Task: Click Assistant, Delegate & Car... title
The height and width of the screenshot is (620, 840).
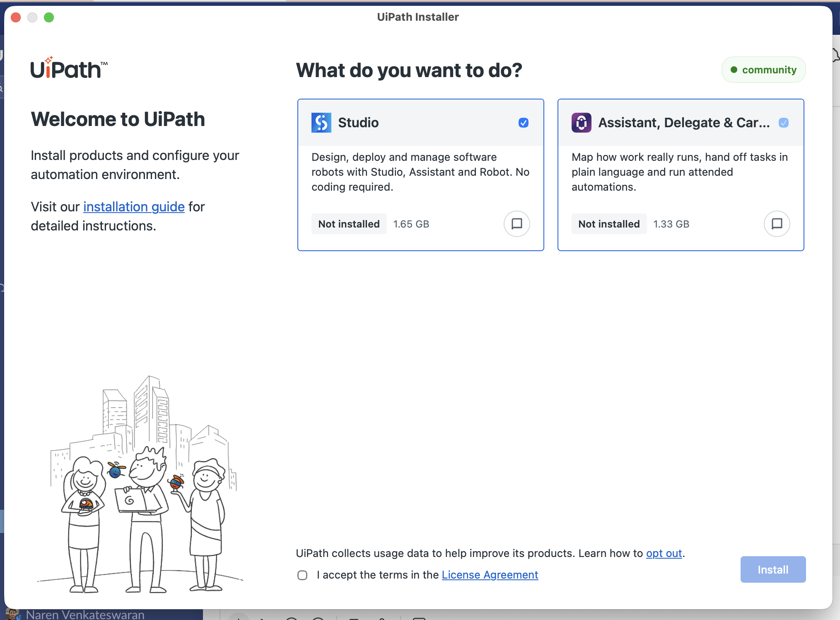Action: tap(684, 123)
